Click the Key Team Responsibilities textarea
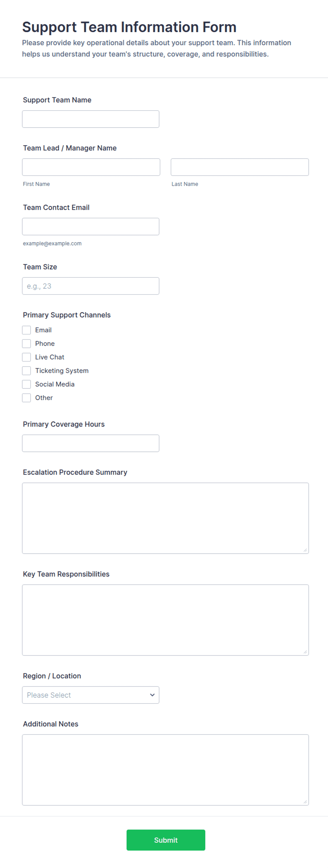The image size is (328, 868). point(165,620)
